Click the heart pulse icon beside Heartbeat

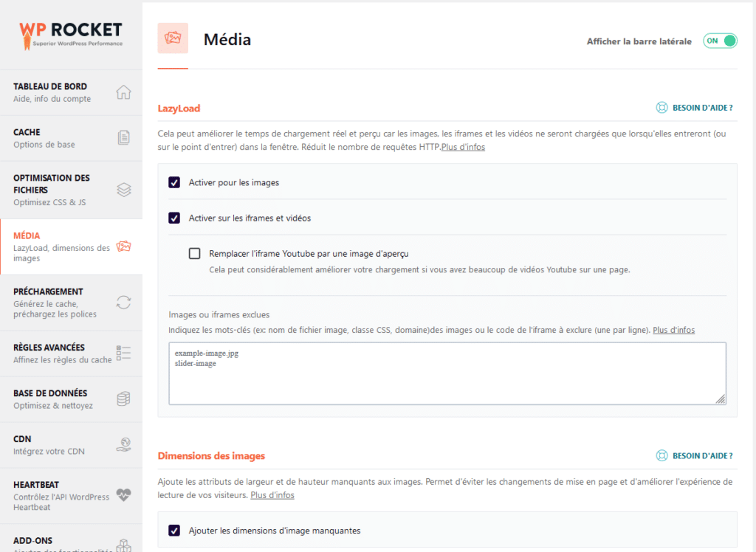click(x=123, y=495)
